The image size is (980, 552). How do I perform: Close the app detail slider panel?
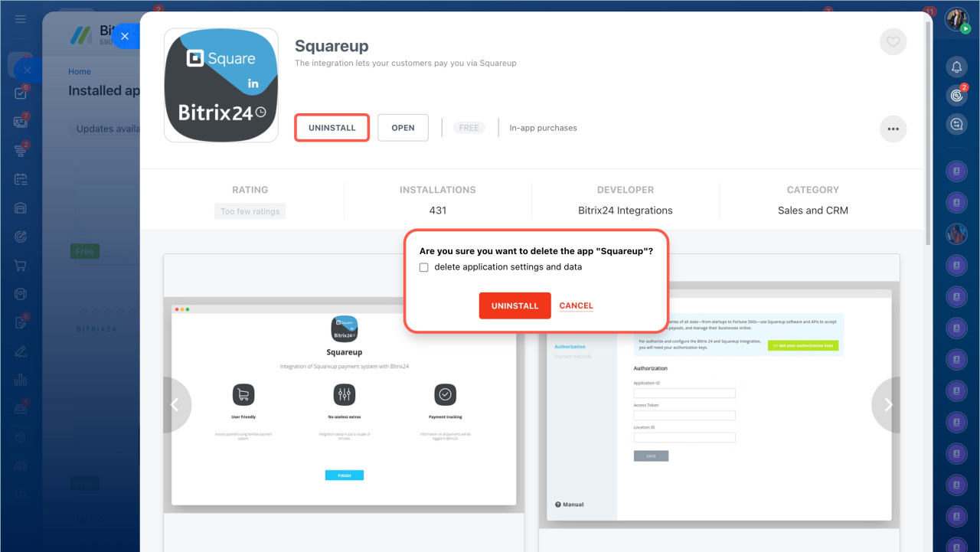(x=125, y=36)
